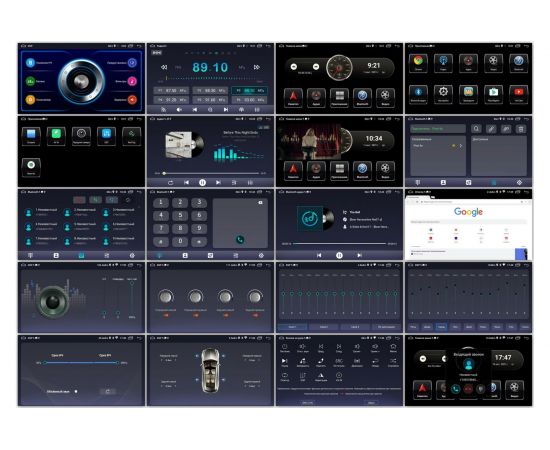Screen dimensions: 550x450
Task: Seek forward from 89.10 in radio screen
Action: 257,67
